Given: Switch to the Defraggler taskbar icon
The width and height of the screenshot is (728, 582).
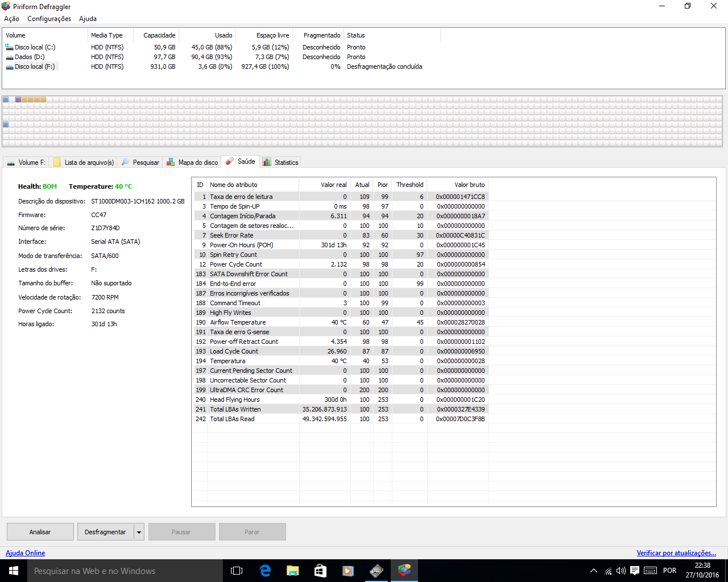Looking at the screenshot, I should click(404, 571).
